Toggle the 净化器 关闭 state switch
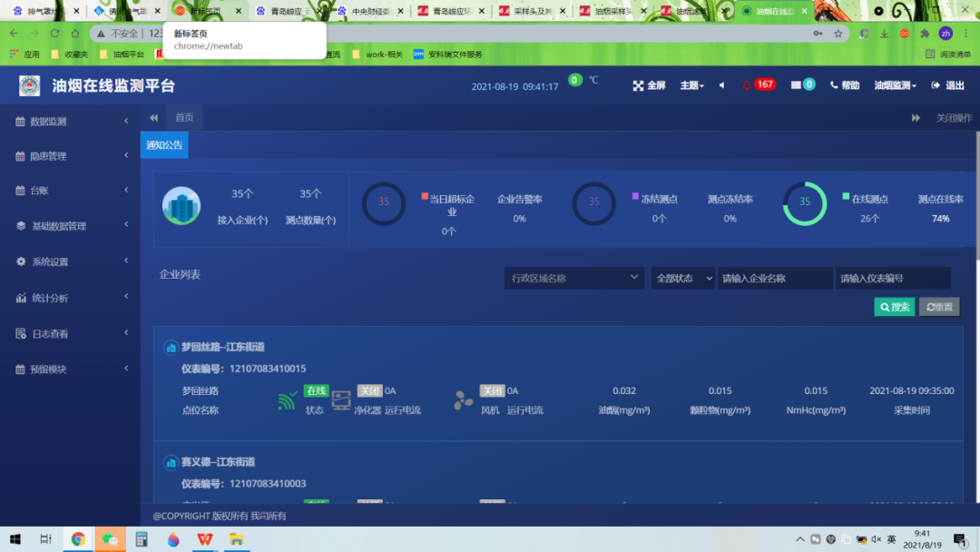 click(x=369, y=390)
